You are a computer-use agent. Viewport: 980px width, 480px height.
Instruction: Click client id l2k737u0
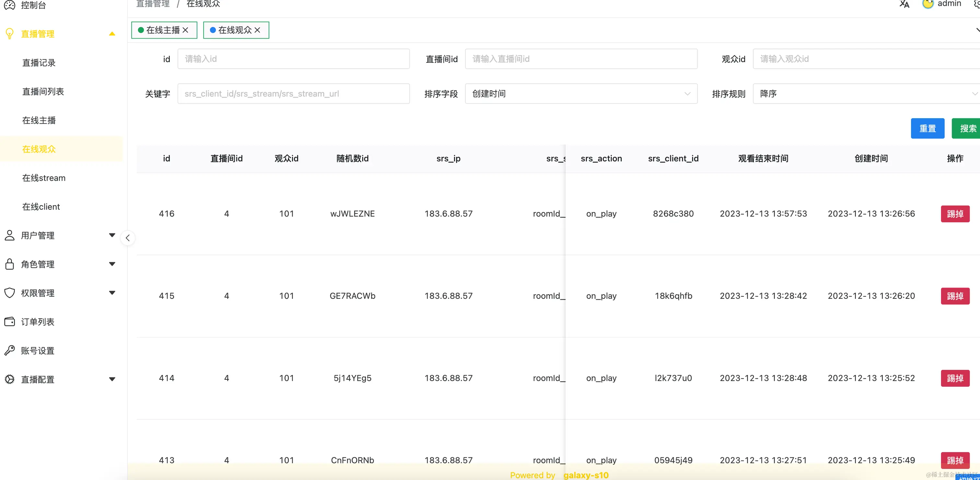pos(673,378)
